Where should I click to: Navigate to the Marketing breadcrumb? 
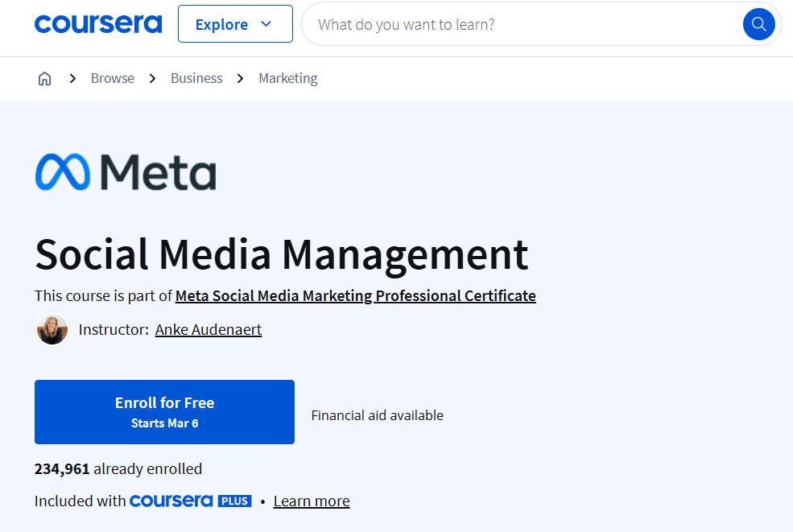tap(287, 78)
